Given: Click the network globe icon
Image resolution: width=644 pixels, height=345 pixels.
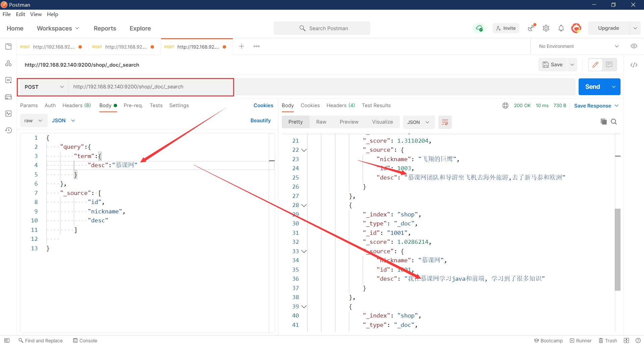Looking at the screenshot, I should tap(505, 106).
